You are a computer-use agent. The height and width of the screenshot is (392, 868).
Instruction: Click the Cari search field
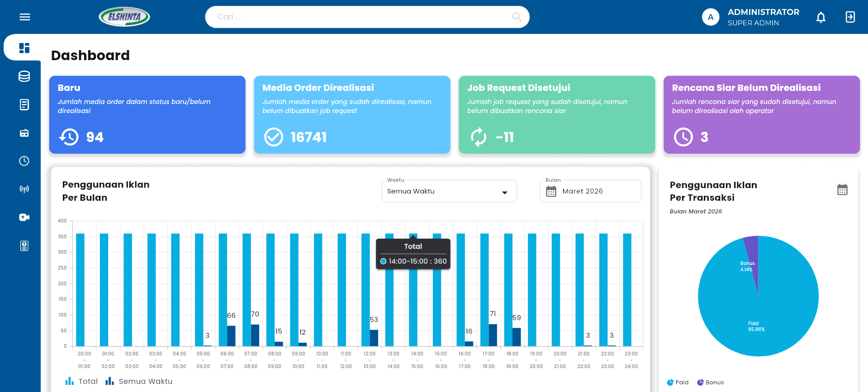pyautogui.click(x=362, y=17)
